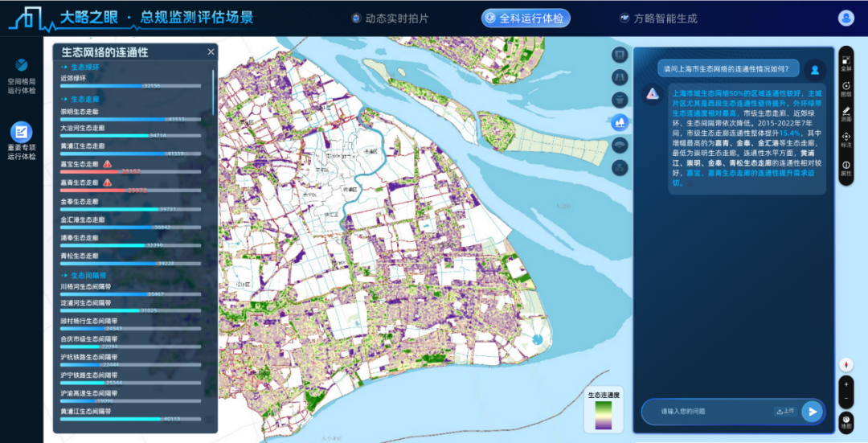Click the user avatar in top-right corner
This screenshot has height=443, width=868.
(845, 18)
